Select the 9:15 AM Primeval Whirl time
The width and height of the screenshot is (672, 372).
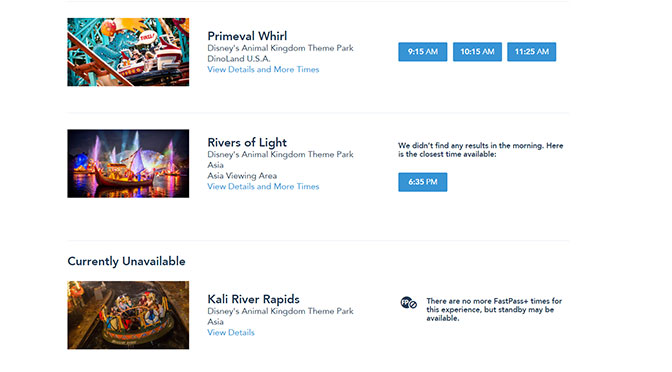click(x=423, y=52)
